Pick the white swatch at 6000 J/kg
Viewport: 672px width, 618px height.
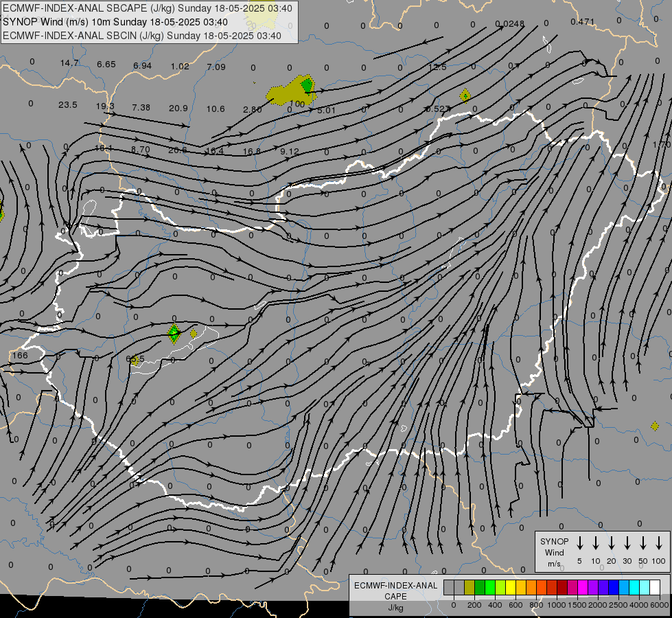[x=654, y=587]
